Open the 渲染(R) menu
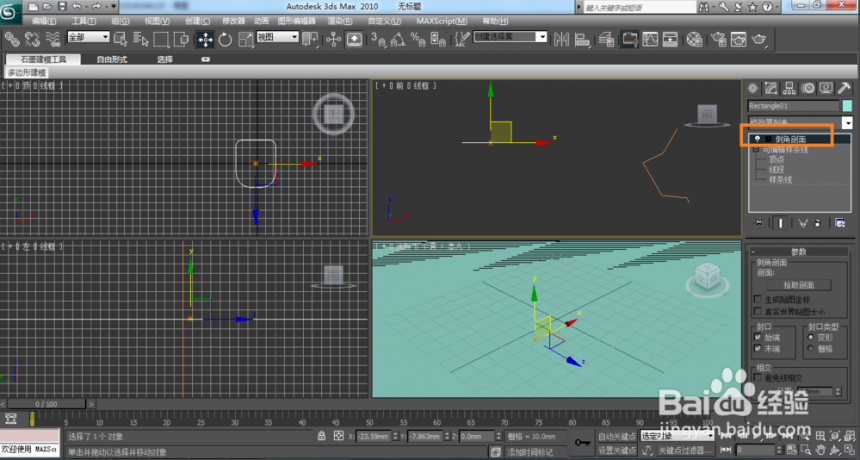The height and width of the screenshot is (460, 860). (340, 21)
